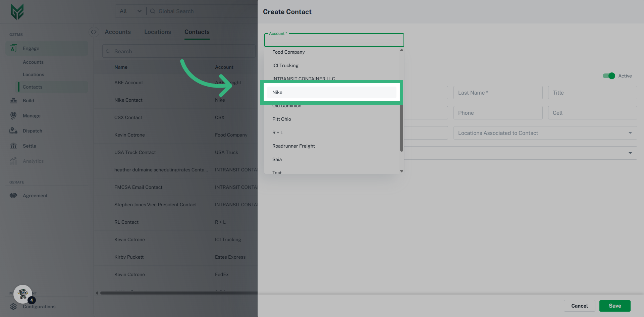The height and width of the screenshot is (317, 644).
Task: Switch to the Locations tab
Action: click(158, 32)
